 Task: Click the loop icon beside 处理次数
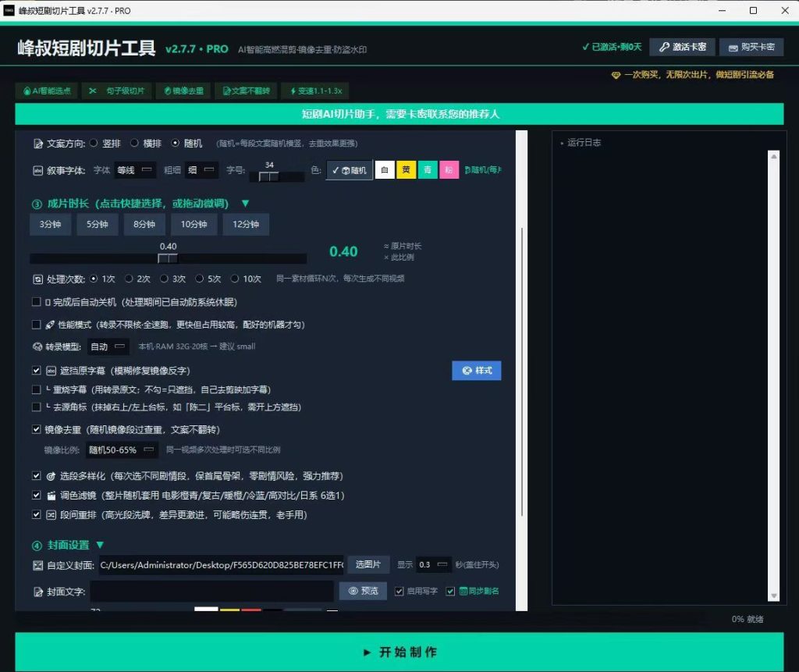point(37,279)
